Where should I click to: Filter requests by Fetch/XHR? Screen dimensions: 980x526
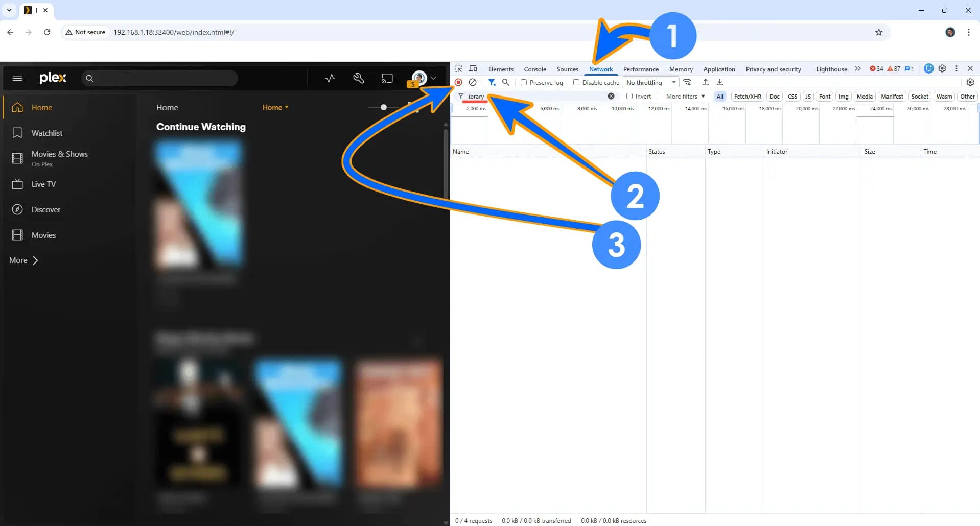coord(747,97)
